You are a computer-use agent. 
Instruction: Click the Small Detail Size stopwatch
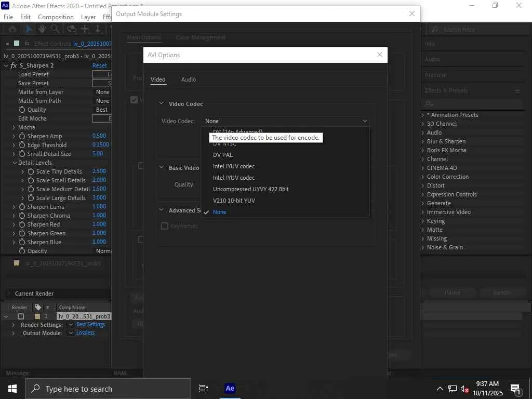pos(22,154)
